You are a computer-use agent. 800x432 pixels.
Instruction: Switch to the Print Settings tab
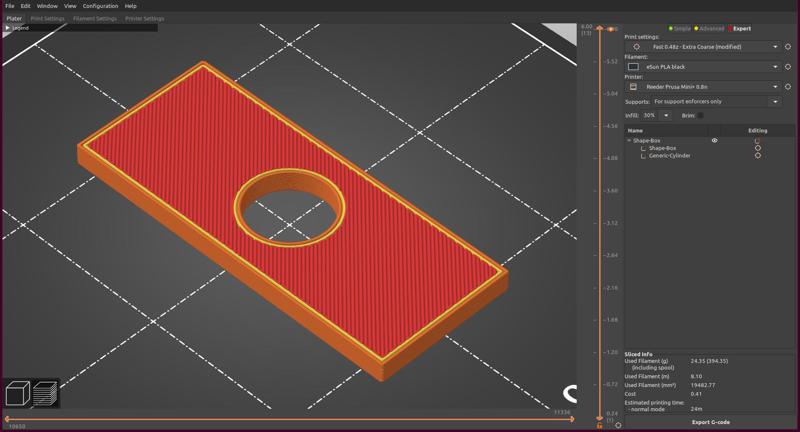[x=47, y=18]
